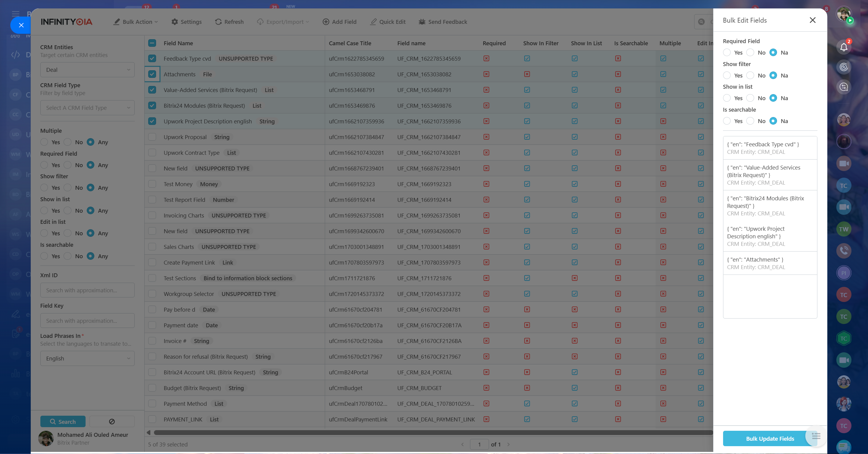Expand Select A CRM Field Type dropdown

click(87, 108)
